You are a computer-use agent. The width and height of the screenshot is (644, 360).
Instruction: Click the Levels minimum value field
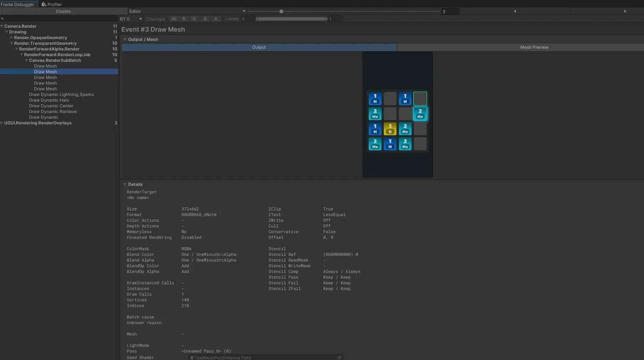(248, 19)
